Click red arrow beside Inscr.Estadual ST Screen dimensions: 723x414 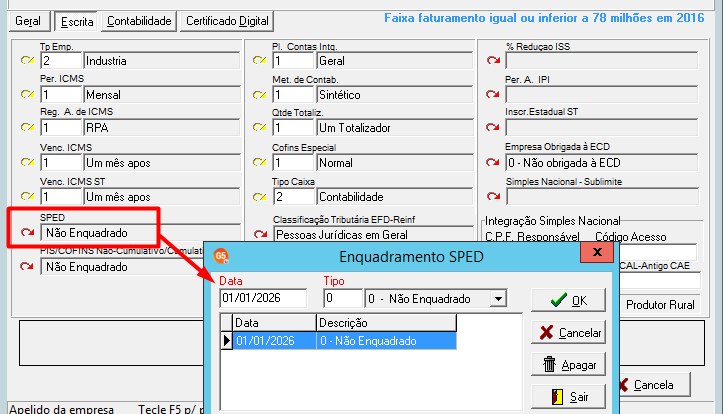pyautogui.click(x=492, y=127)
